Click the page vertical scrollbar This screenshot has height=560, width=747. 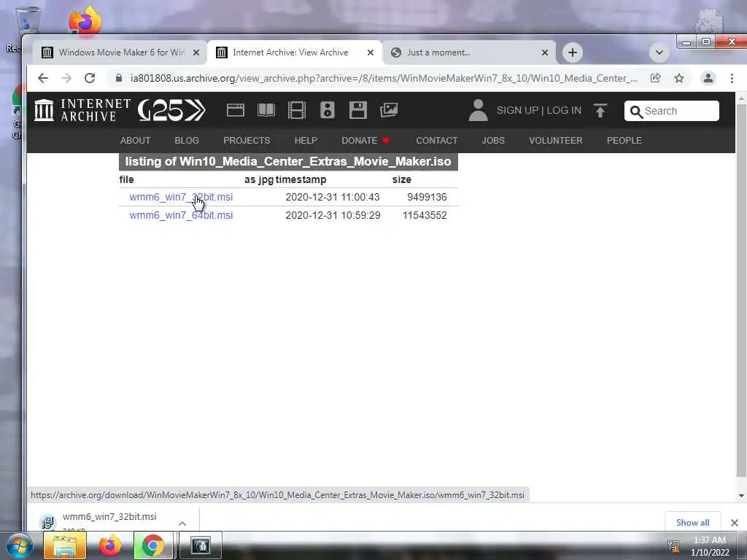click(741, 290)
